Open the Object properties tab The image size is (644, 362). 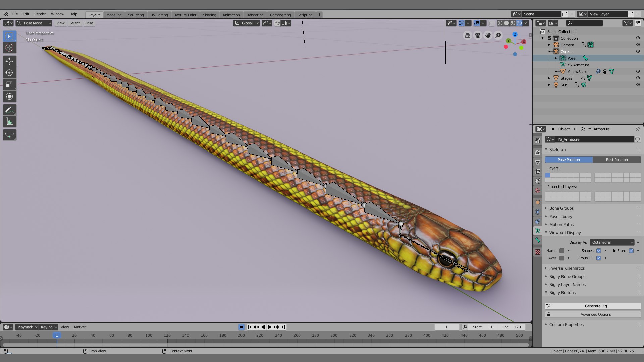pos(538,202)
